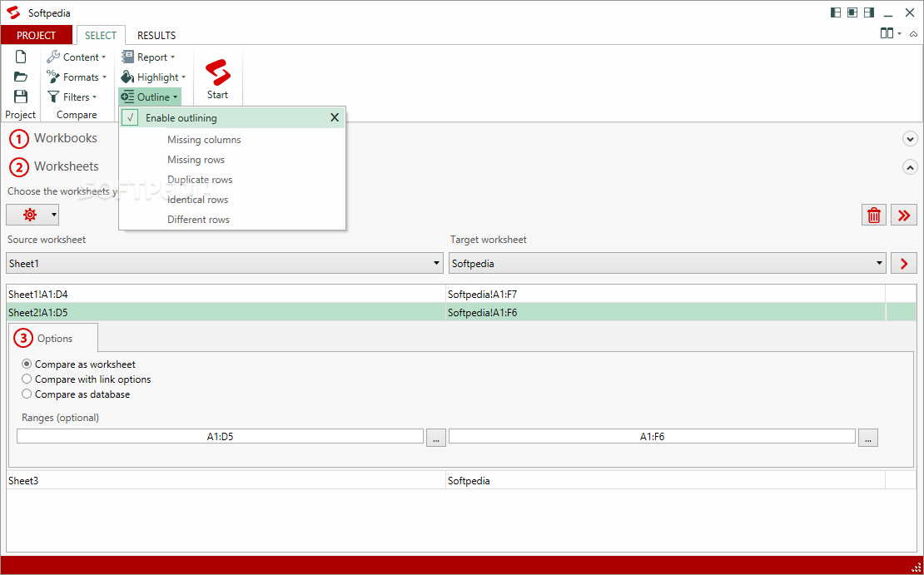924x575 pixels.
Task: Open the Formats compare options
Action: tap(76, 77)
